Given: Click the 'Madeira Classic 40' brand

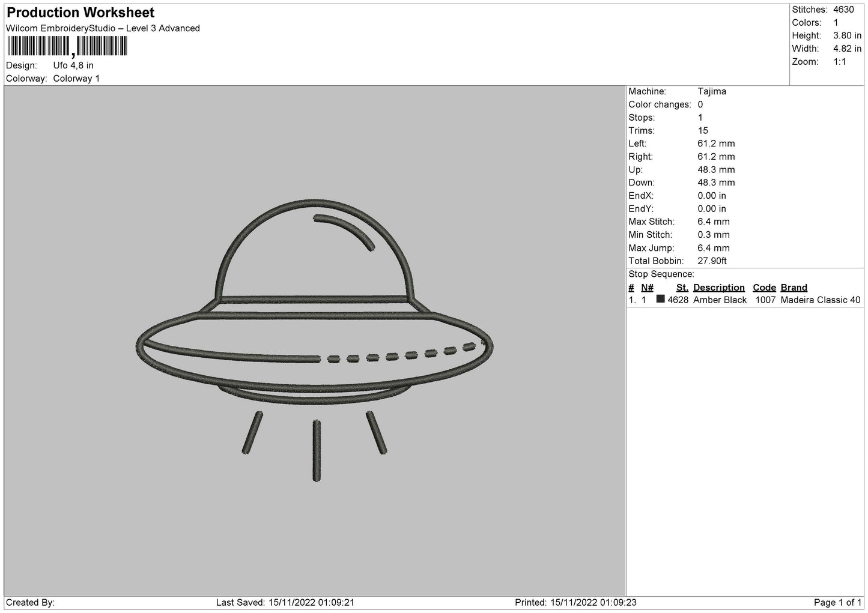Looking at the screenshot, I should coord(821,300).
